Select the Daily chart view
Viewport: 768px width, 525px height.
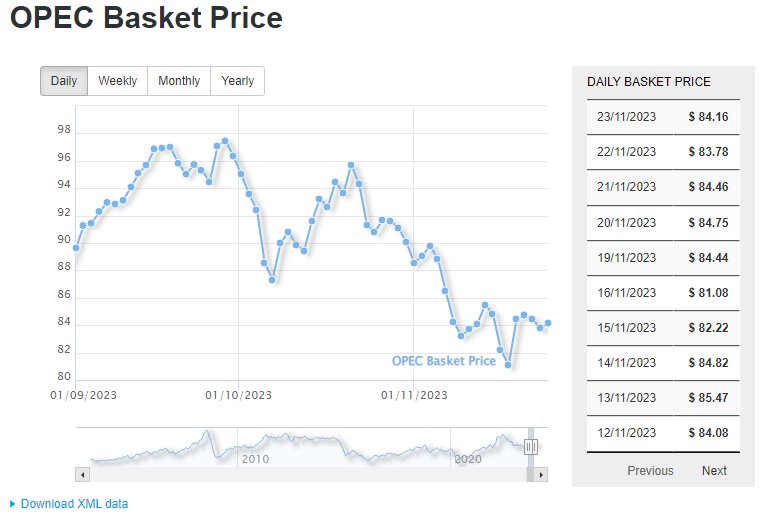64,81
